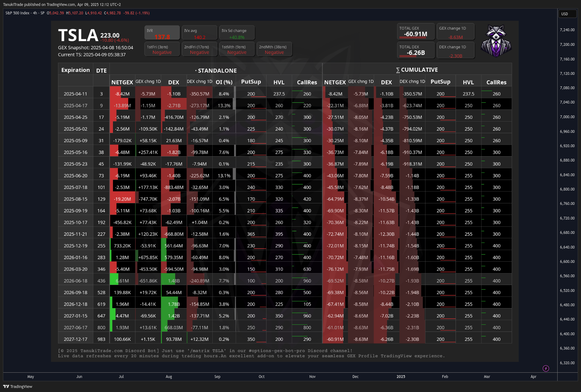
Task: Click OI value 13.3%
Action: pyautogui.click(x=224, y=105)
